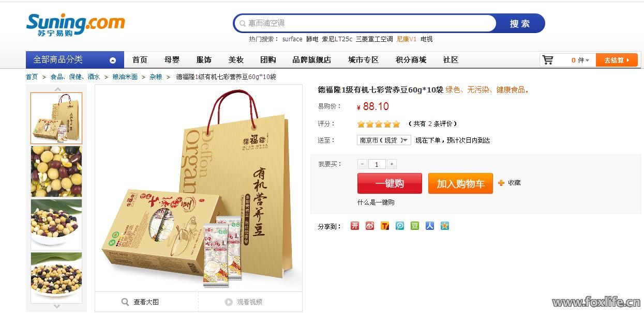
Task: Share to Kaixin via red icon
Action: point(355,226)
